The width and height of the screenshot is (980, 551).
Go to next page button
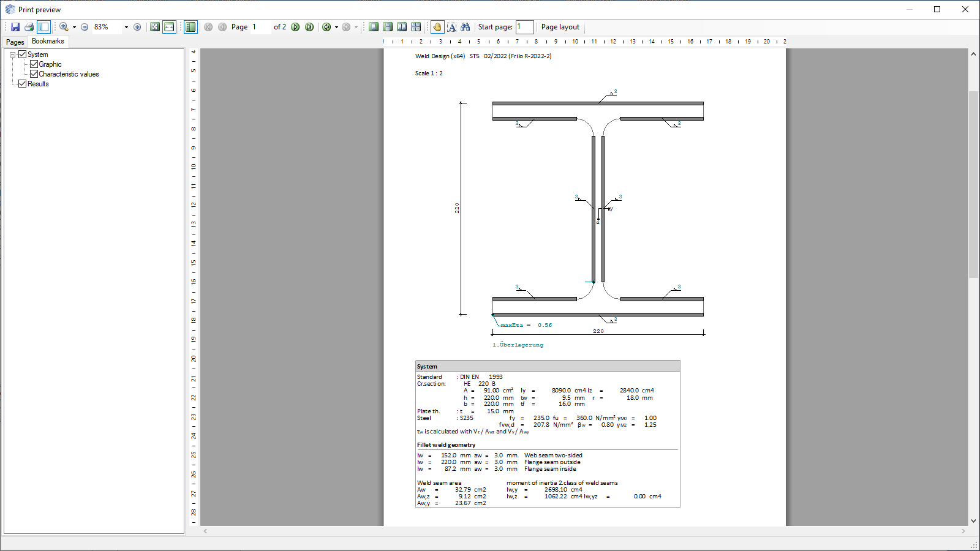point(295,27)
